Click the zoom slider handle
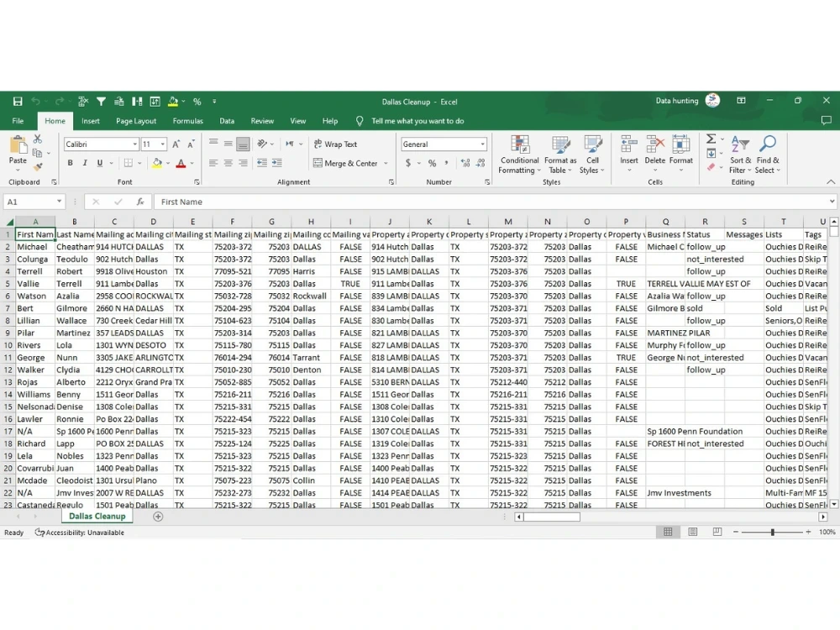The width and height of the screenshot is (840, 630). (x=773, y=532)
